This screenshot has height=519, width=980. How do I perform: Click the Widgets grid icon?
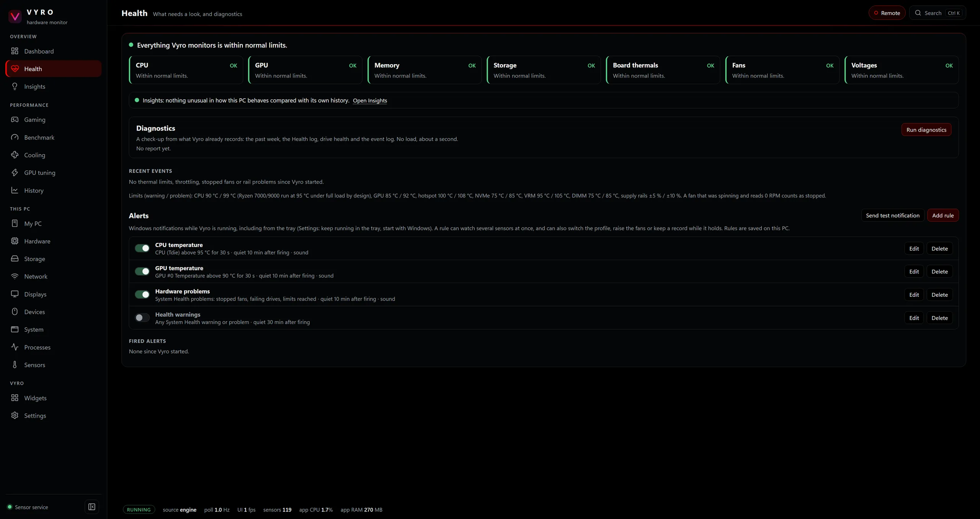coord(15,398)
